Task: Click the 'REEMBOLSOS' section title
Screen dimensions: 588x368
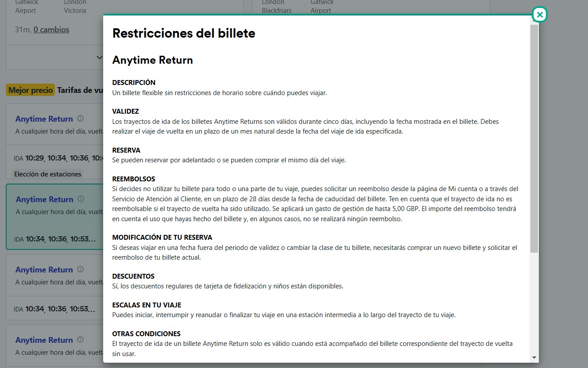Action: [x=134, y=179]
